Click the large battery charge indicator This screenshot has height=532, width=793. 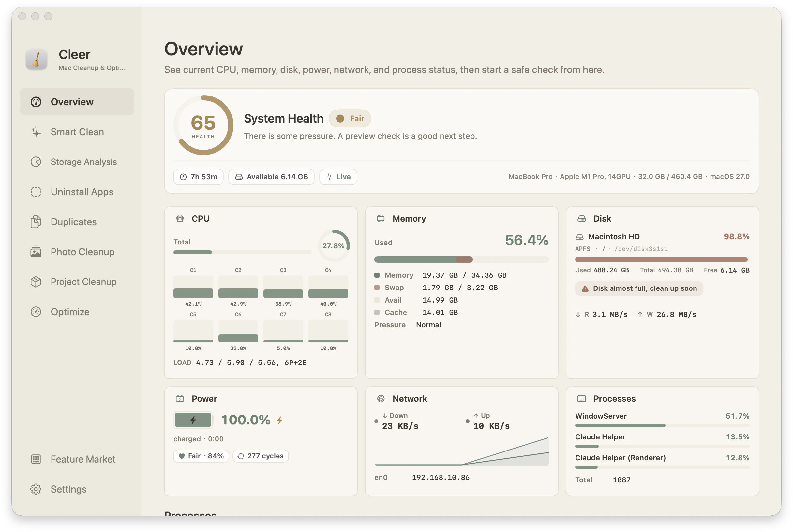[193, 420]
